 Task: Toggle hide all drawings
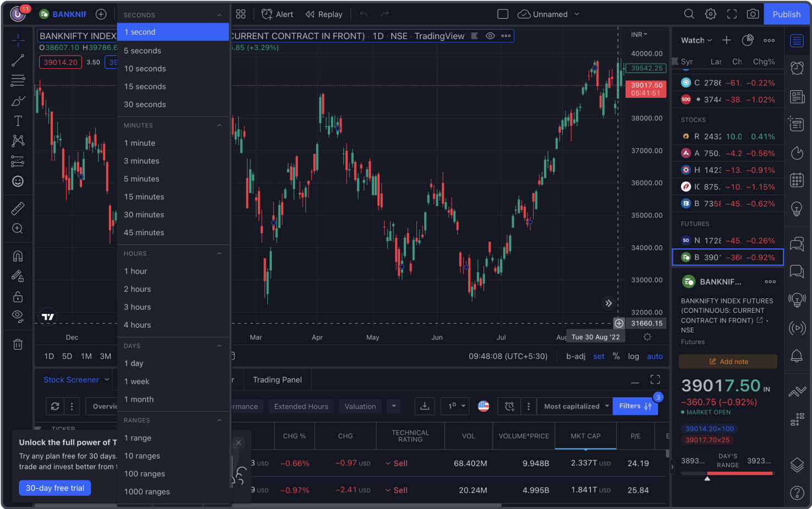(x=18, y=317)
